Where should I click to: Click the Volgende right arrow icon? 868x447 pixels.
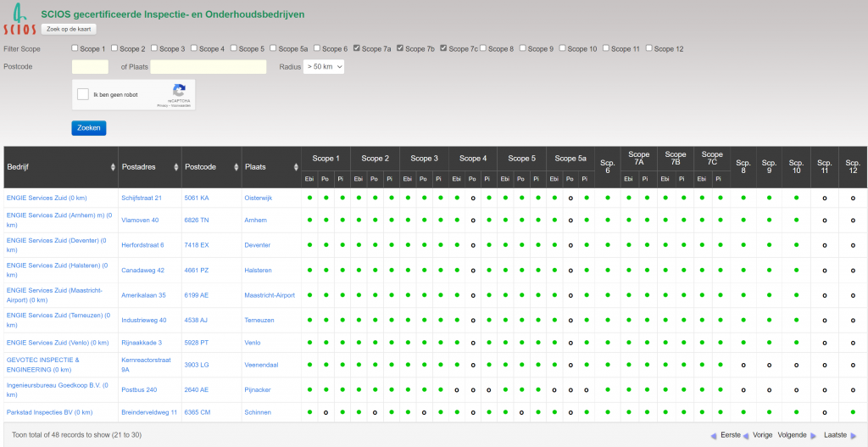[x=813, y=435]
